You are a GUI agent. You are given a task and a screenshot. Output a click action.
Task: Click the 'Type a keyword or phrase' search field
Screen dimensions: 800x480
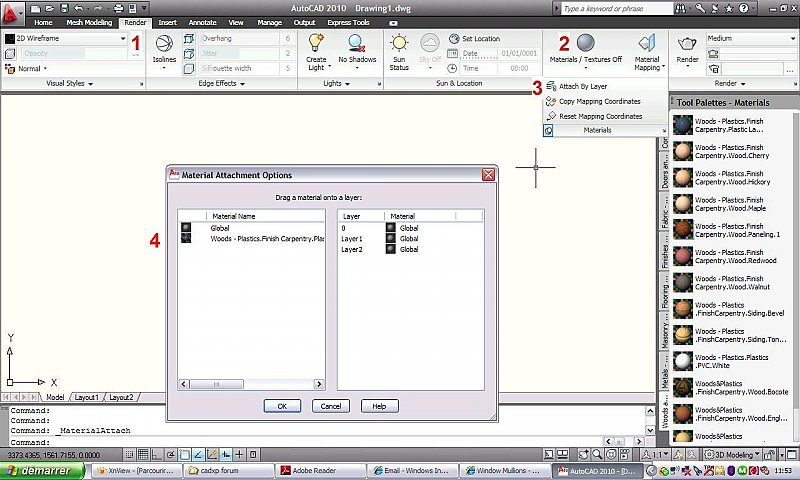pyautogui.click(x=617, y=8)
